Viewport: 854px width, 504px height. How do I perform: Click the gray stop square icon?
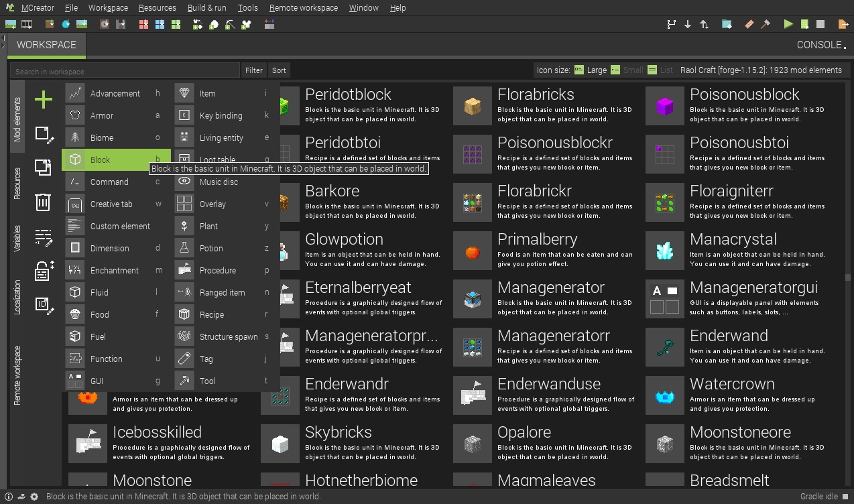coord(820,24)
